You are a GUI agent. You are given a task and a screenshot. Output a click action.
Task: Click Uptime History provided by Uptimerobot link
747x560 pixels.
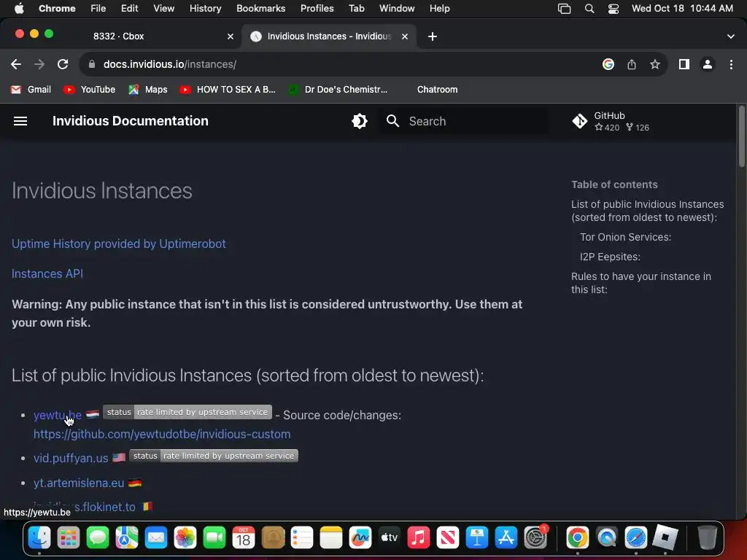(119, 244)
